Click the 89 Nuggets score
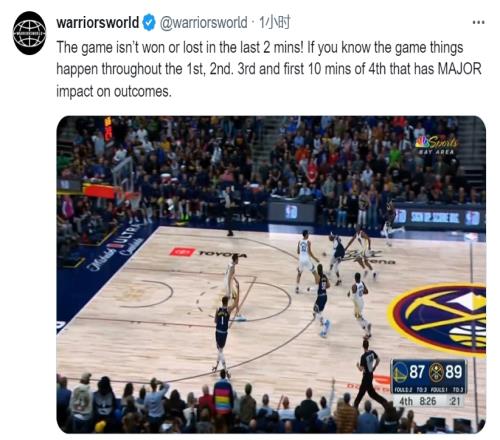Viewport: 500px width, 440px height. [454, 372]
